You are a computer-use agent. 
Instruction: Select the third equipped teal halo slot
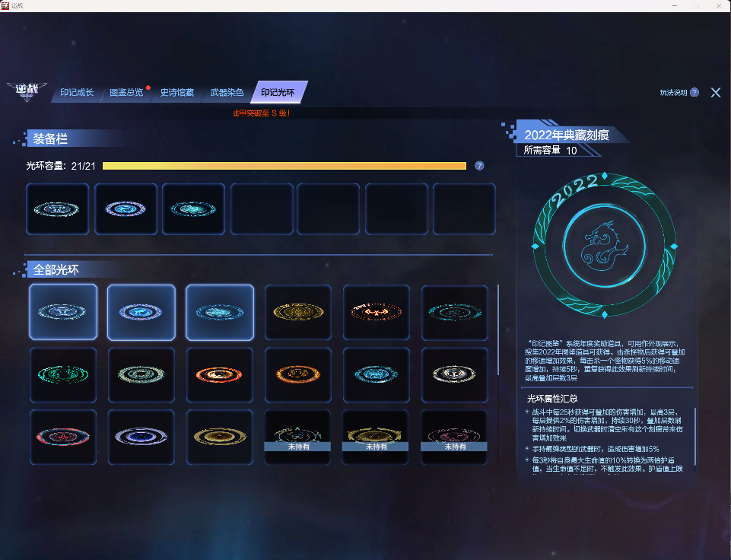tap(193, 209)
